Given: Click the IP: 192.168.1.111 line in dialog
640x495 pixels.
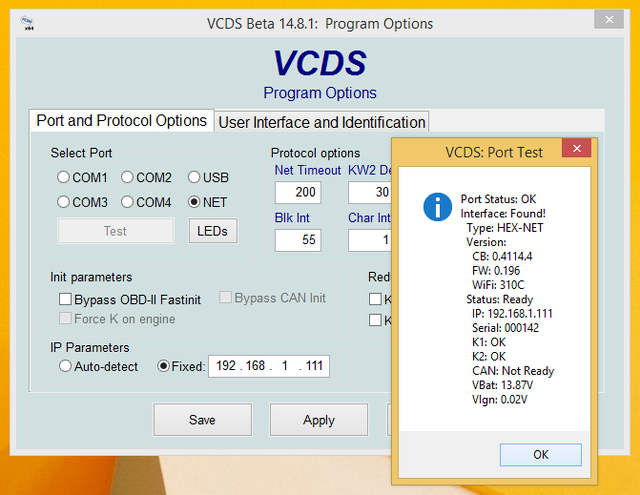Looking at the screenshot, I should (x=512, y=313).
